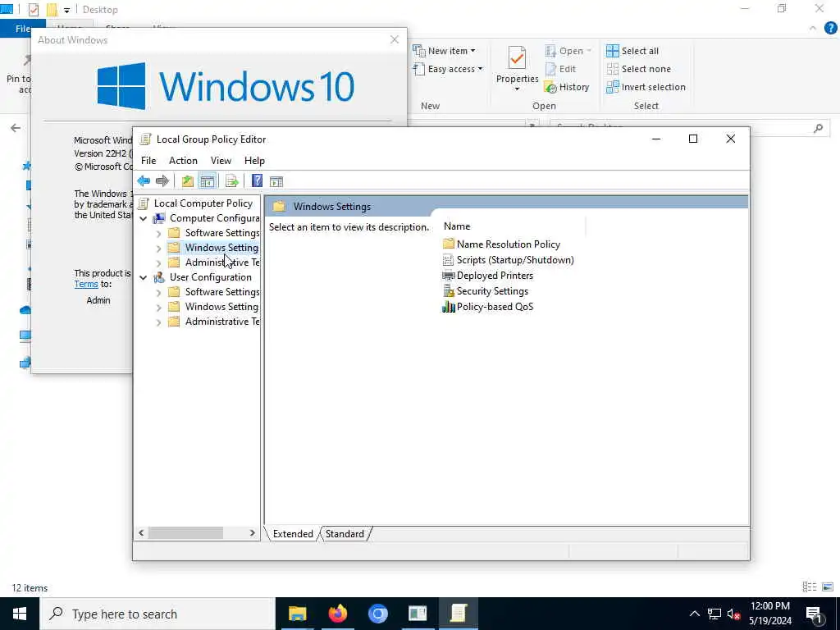Open the notification center icon

pyautogui.click(x=815, y=614)
